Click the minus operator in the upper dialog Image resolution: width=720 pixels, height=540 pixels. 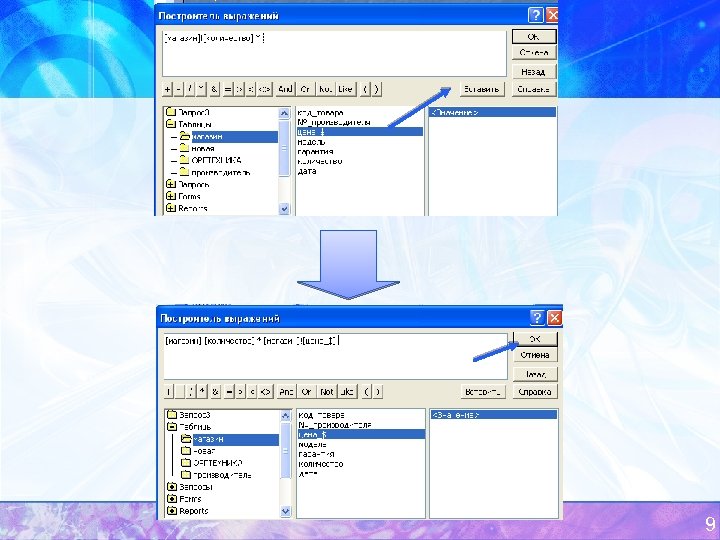pyautogui.click(x=179, y=89)
